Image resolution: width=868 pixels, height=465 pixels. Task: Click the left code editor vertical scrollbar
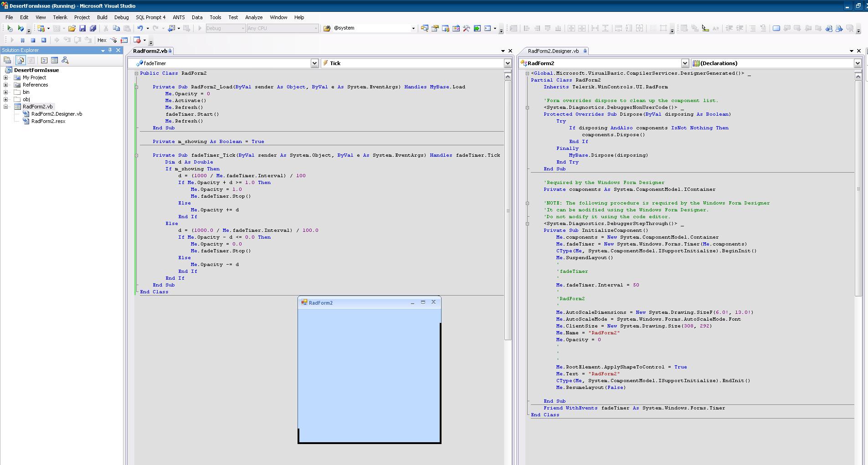(508, 210)
